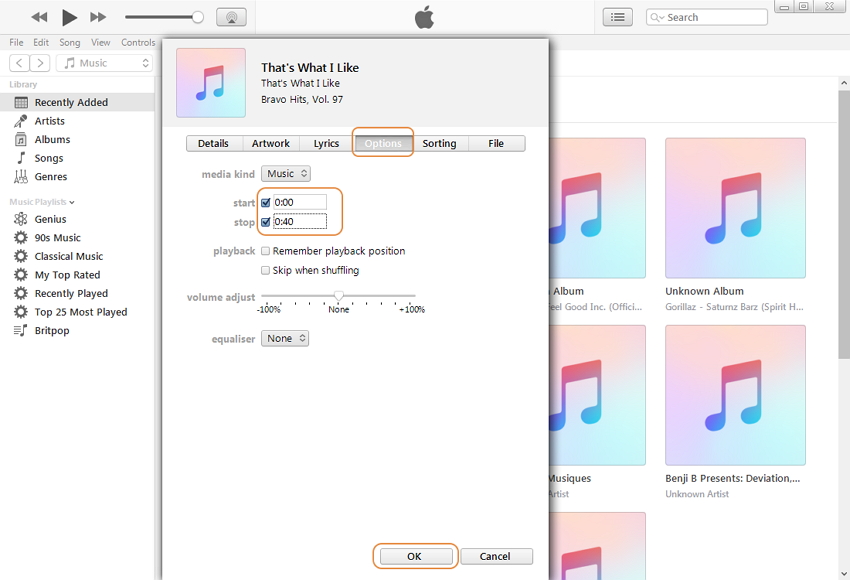Image resolution: width=850 pixels, height=580 pixels.
Task: Skip to the next track
Action: pyautogui.click(x=98, y=17)
